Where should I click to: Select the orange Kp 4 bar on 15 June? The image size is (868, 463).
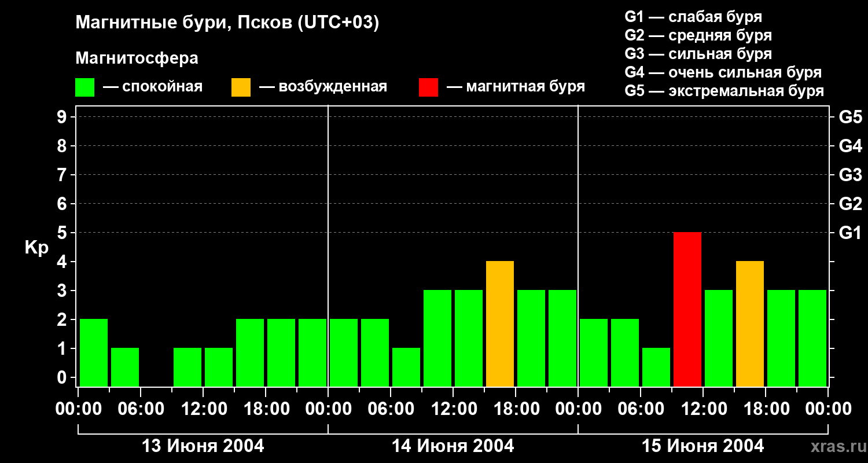tap(750, 324)
